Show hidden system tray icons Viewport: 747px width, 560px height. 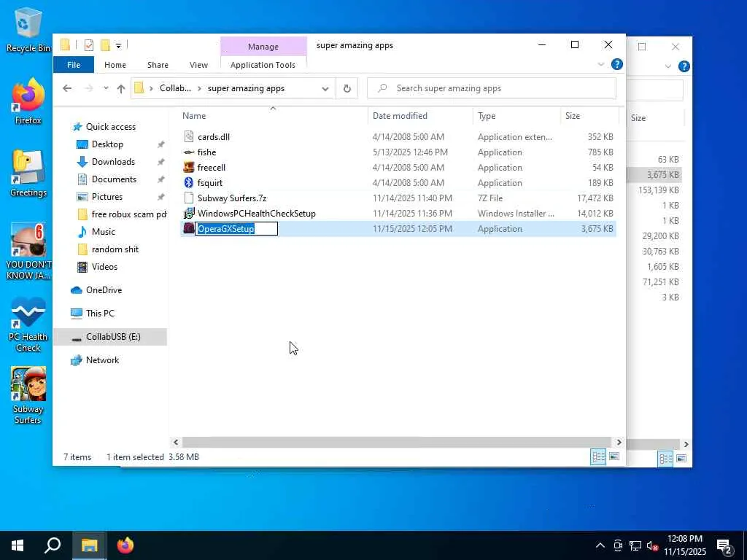(x=600, y=545)
